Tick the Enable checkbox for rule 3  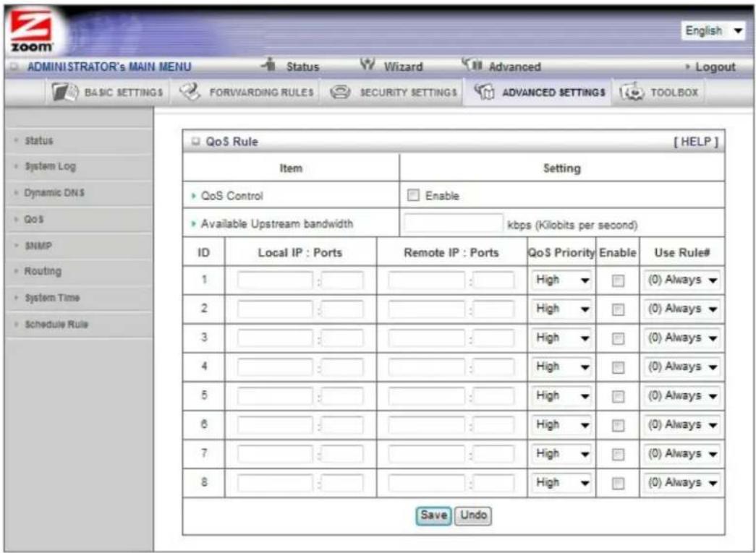coord(618,338)
